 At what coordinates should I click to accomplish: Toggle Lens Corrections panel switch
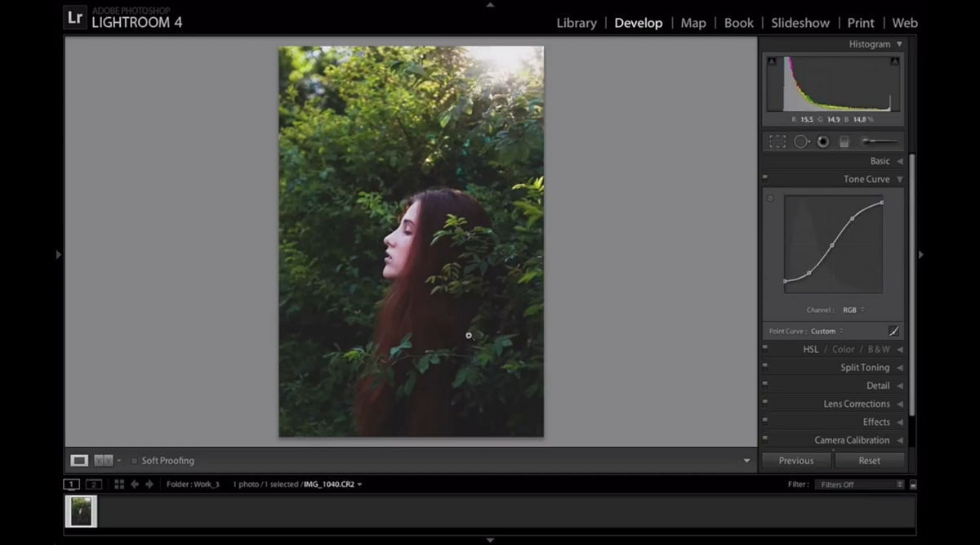pos(765,402)
